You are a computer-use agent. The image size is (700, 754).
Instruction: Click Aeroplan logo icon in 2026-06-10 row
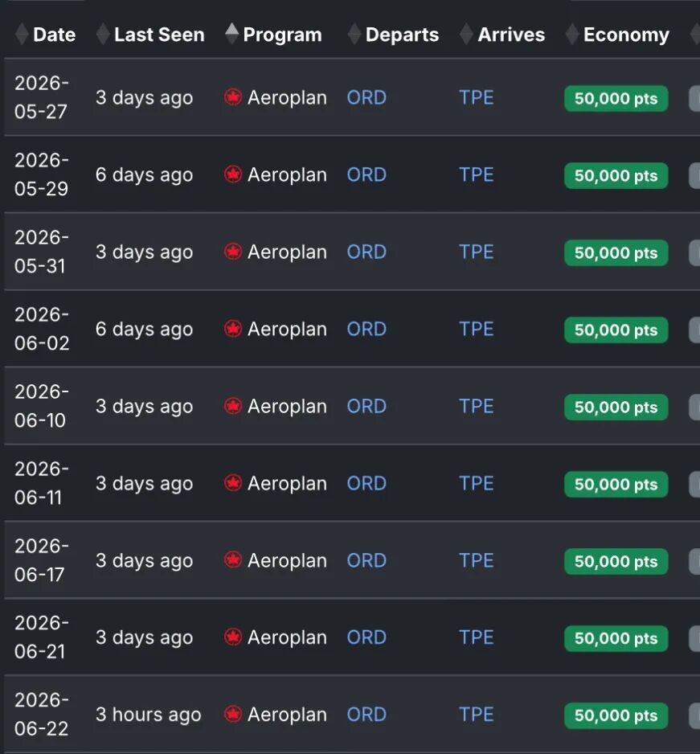(x=233, y=406)
